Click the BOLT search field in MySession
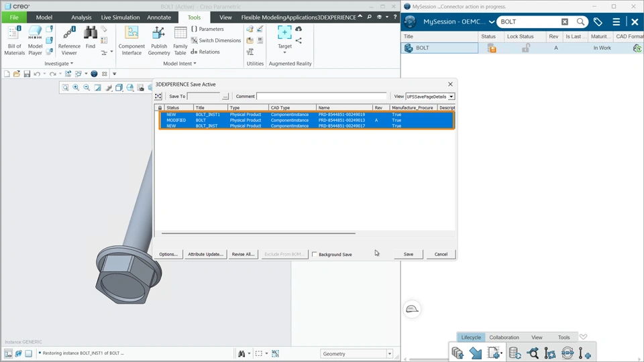The height and width of the screenshot is (362, 644). click(530, 21)
